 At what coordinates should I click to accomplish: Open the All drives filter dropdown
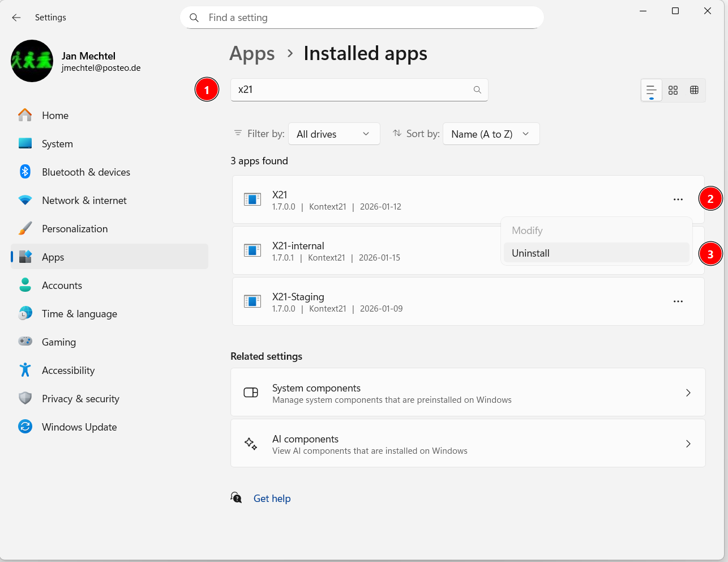tap(333, 134)
